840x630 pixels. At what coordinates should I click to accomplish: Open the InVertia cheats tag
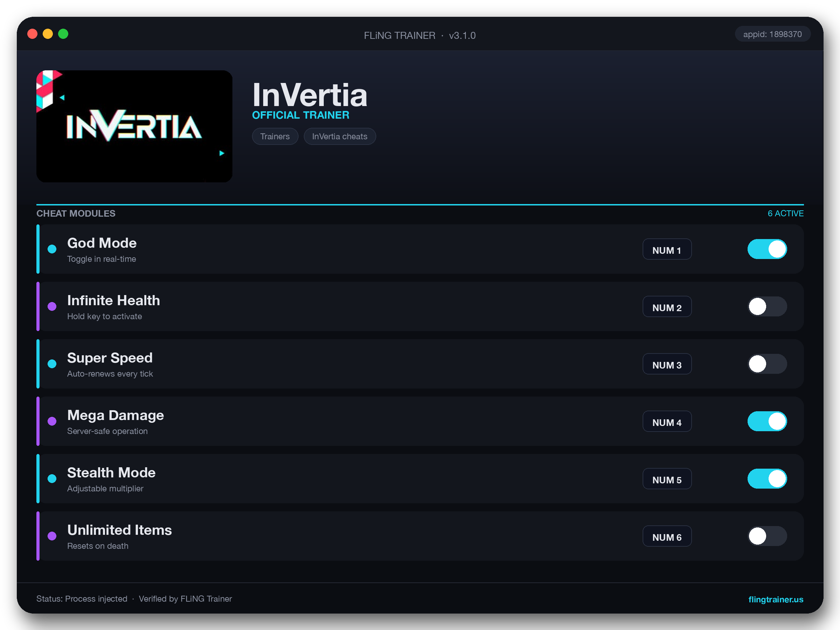pyautogui.click(x=339, y=136)
